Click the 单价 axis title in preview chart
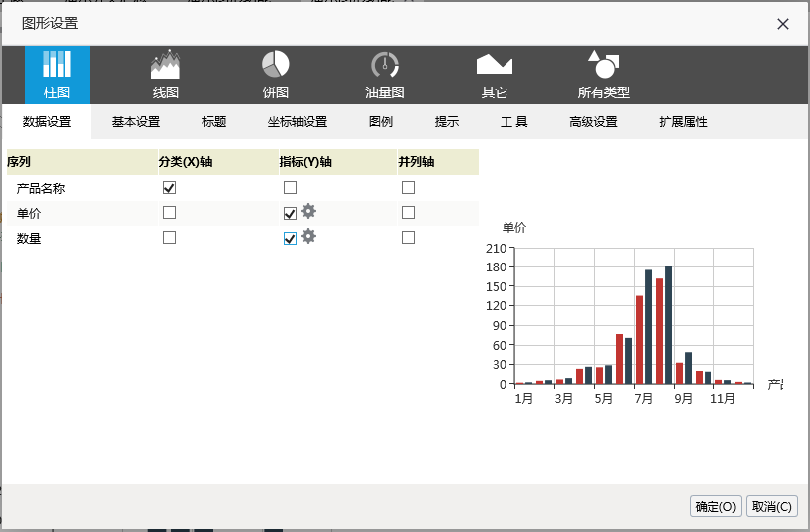 (x=514, y=228)
